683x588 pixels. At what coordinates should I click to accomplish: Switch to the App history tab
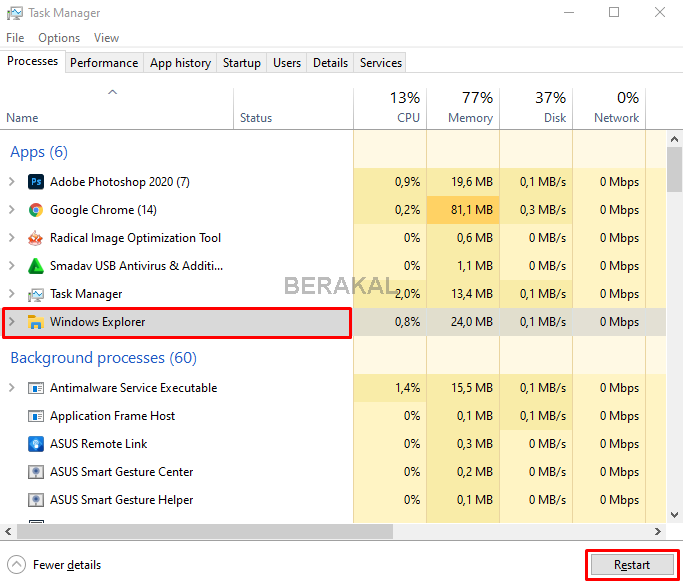[180, 63]
